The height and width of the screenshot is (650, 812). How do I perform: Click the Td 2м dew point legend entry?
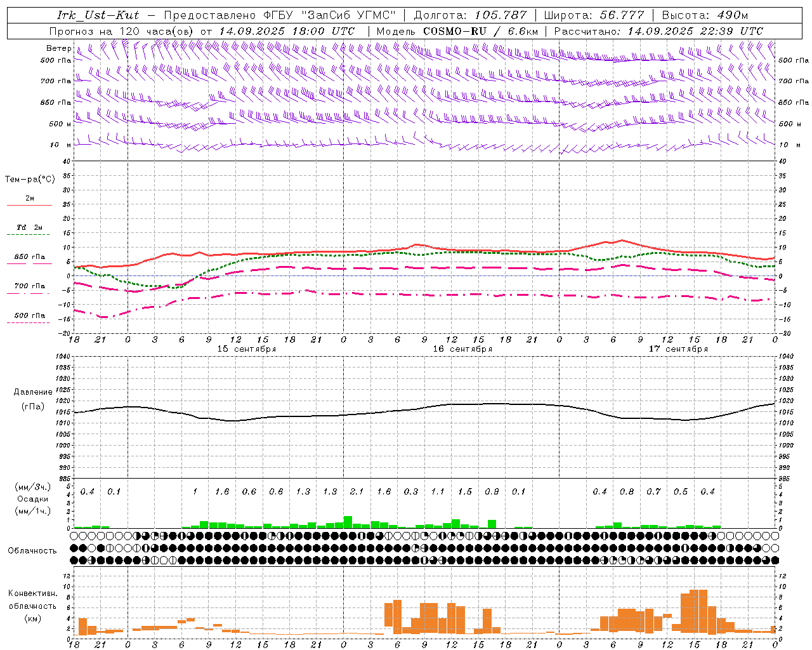point(29,227)
